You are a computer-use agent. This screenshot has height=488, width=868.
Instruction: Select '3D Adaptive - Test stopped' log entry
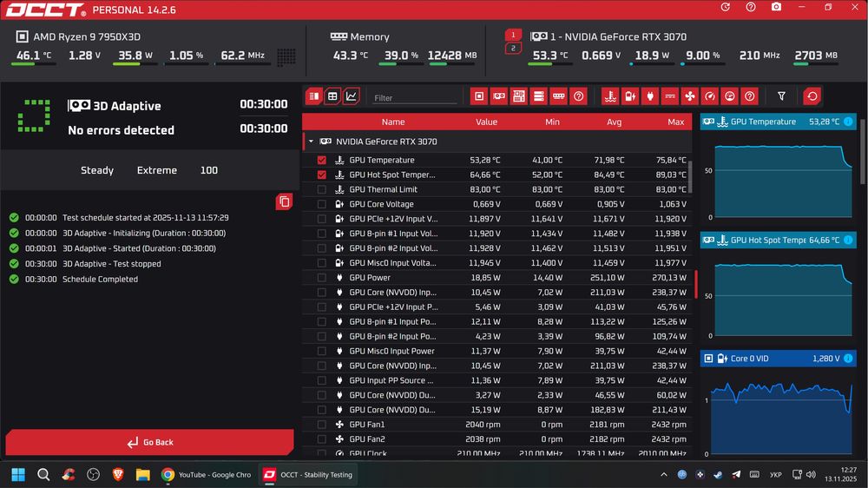111,264
